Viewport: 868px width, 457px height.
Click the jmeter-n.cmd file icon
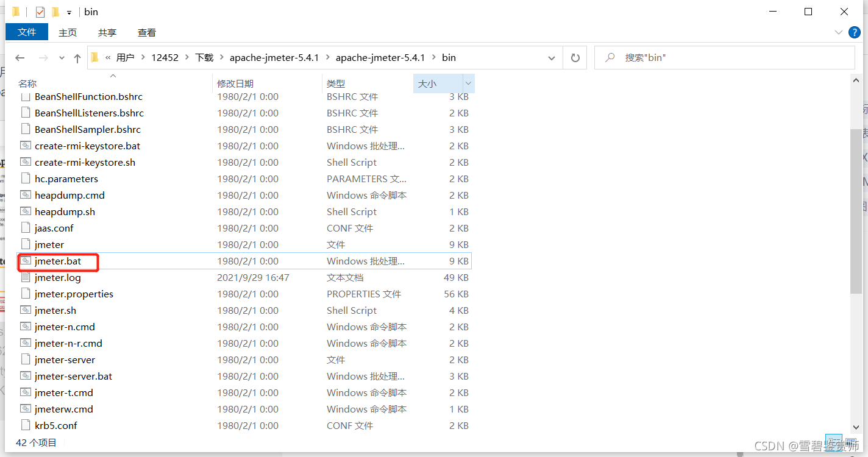click(25, 327)
